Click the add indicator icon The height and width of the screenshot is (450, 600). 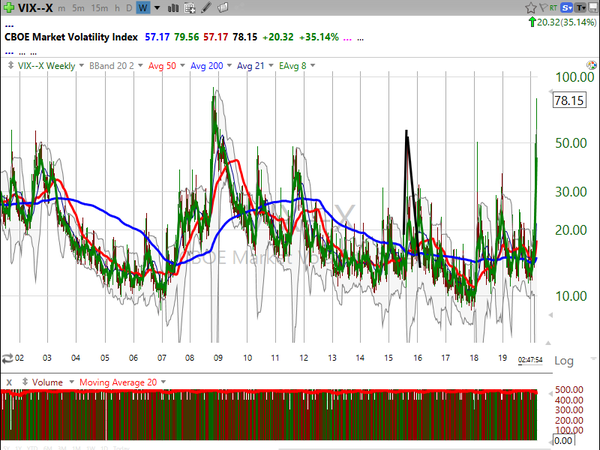click(189, 8)
